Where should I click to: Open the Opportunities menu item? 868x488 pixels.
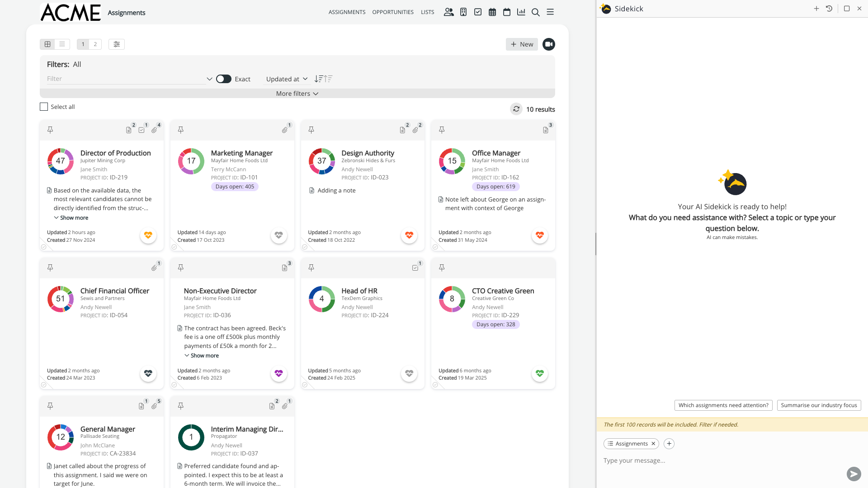pos(393,12)
